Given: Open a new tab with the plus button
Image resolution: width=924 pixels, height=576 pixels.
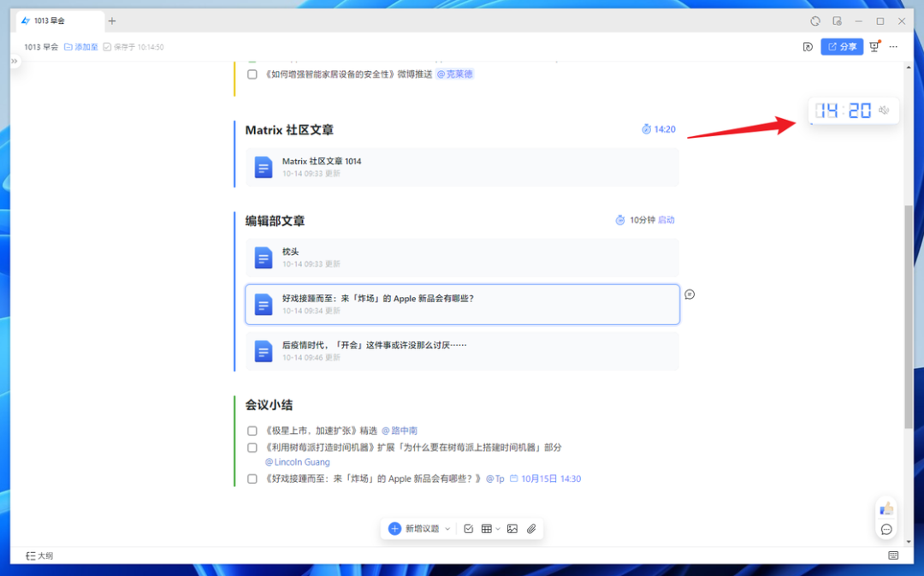Looking at the screenshot, I should [112, 21].
